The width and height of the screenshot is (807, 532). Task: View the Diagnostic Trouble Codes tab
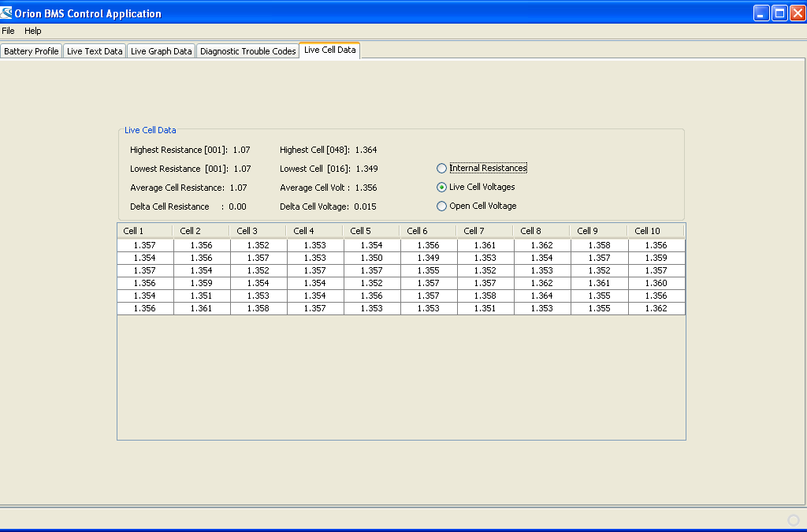pos(247,51)
